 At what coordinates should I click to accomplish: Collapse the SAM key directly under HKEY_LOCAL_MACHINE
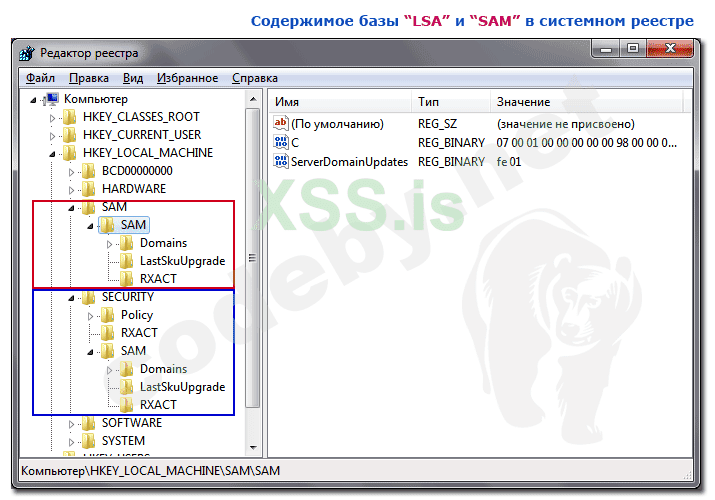pos(71,208)
